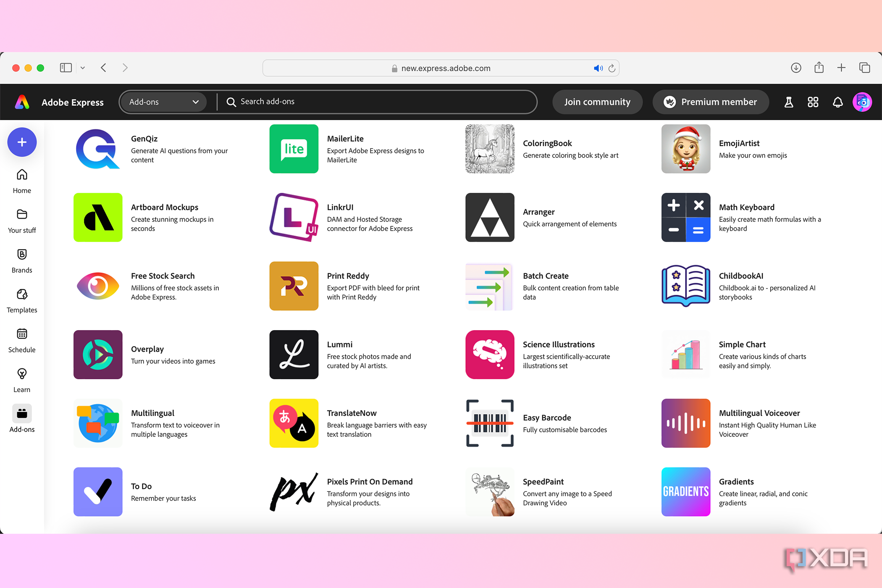The height and width of the screenshot is (588, 882).
Task: Open Safari downloads icon
Action: tap(796, 68)
